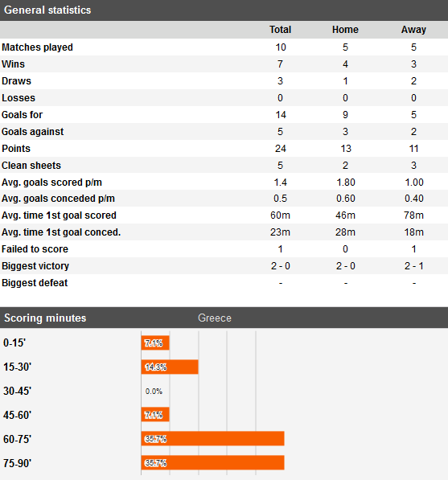Click the Failed to score row label

pos(35,249)
